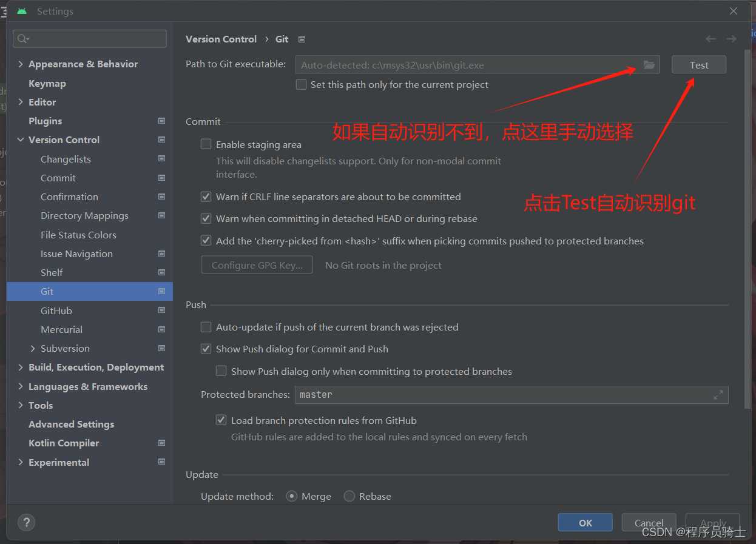The height and width of the screenshot is (544, 756).
Task: Expand the Subversion tree item
Action: pos(34,348)
